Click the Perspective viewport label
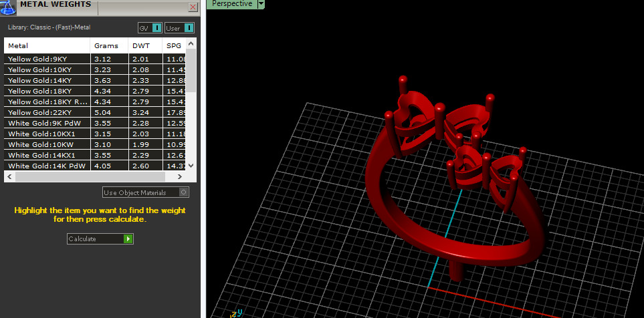Screen dimensions: 644x318 [232, 4]
